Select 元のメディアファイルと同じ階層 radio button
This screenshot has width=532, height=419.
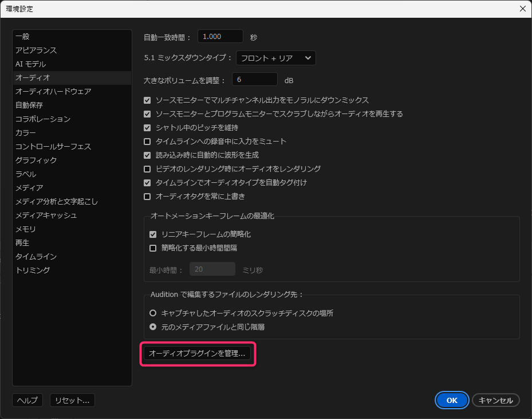pyautogui.click(x=153, y=327)
